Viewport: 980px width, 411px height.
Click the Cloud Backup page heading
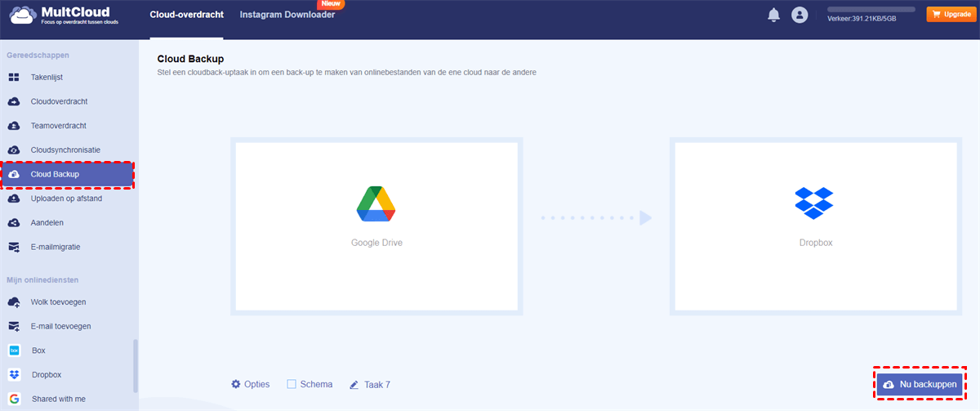(190, 60)
